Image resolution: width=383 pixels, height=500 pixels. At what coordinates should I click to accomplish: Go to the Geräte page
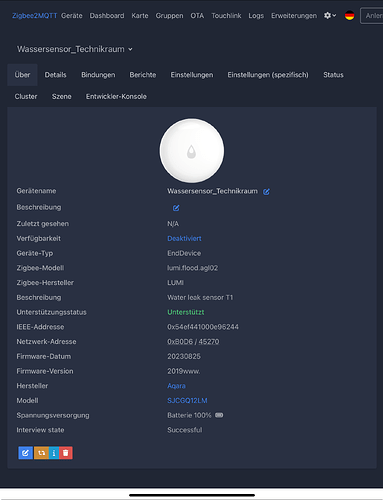[72, 16]
